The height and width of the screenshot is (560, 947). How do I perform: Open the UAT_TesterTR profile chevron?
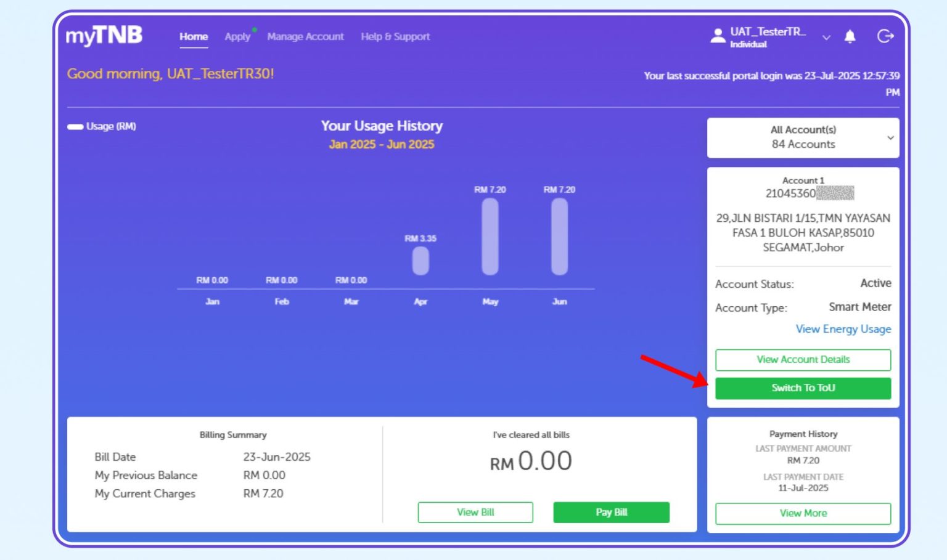pyautogui.click(x=826, y=38)
